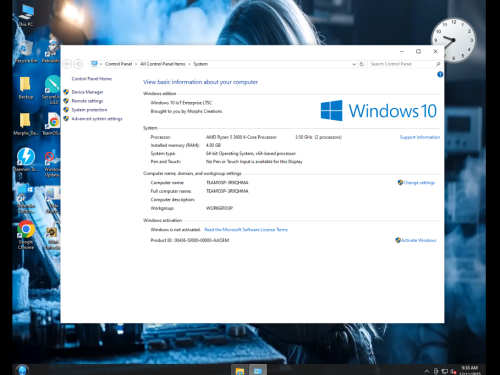Click the blue help question mark icon
500x375 pixels.
pyautogui.click(x=440, y=74)
